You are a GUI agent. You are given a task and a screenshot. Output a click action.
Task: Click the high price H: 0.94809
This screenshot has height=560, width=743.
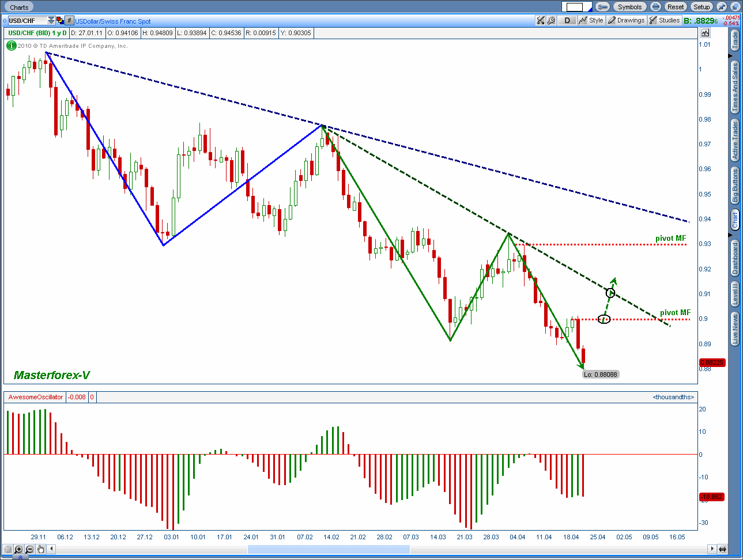coord(158,33)
